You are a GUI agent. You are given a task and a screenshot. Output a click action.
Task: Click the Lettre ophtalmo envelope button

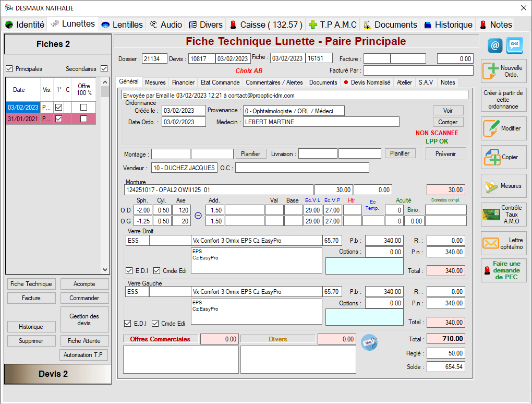point(503,243)
